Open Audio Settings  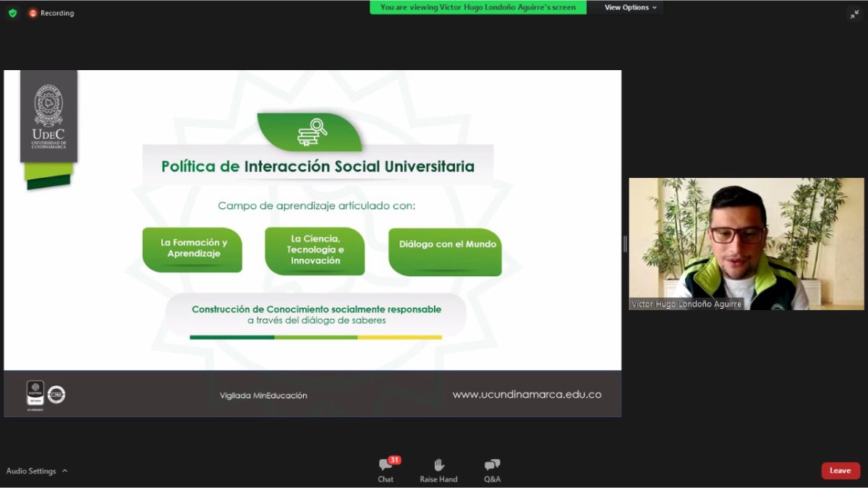31,471
